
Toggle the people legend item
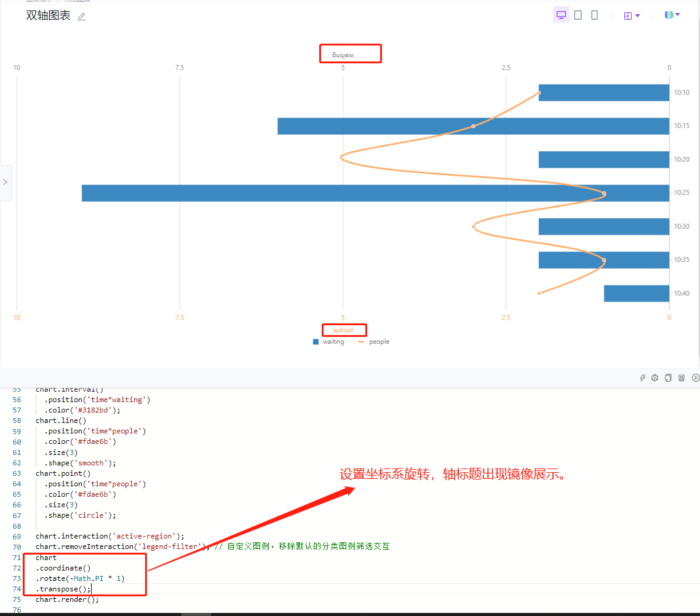click(373, 342)
